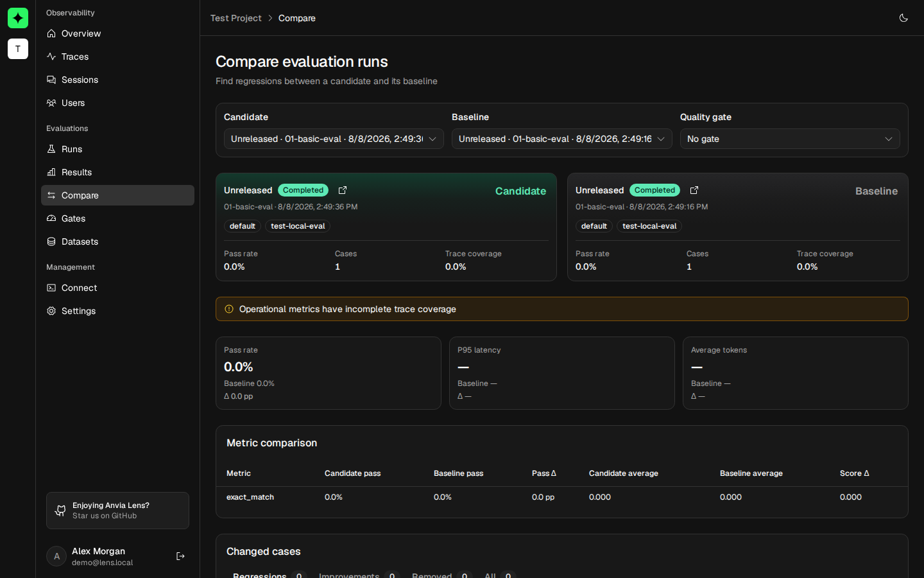
Task: Open the Quality gate dropdown
Action: tap(790, 139)
